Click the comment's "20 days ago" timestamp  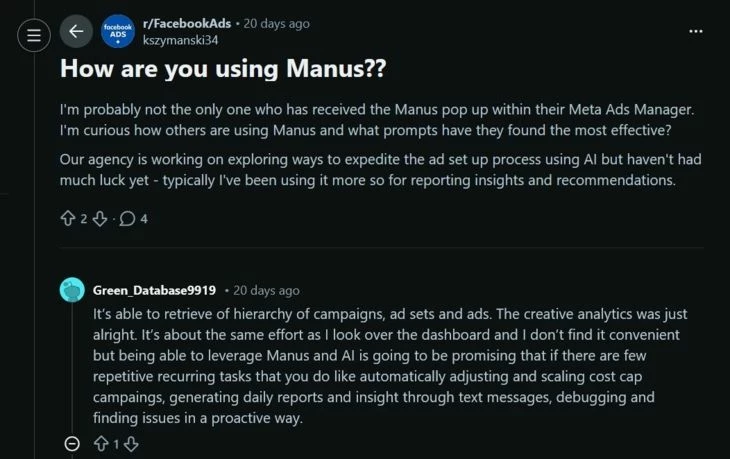click(x=266, y=290)
